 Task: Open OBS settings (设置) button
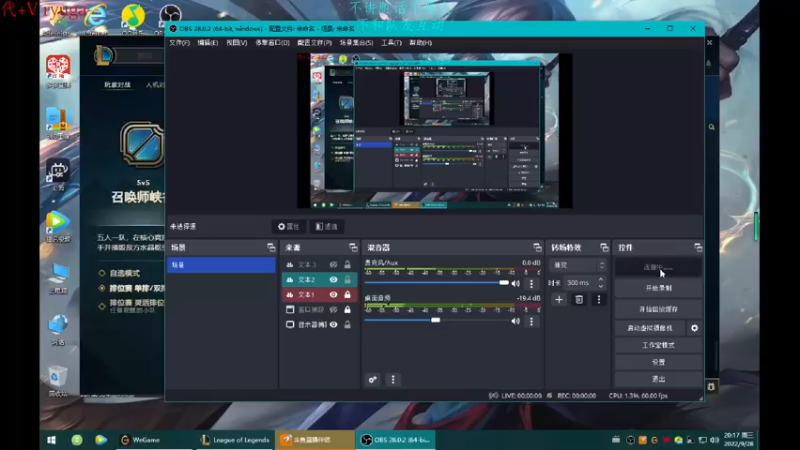[658, 362]
